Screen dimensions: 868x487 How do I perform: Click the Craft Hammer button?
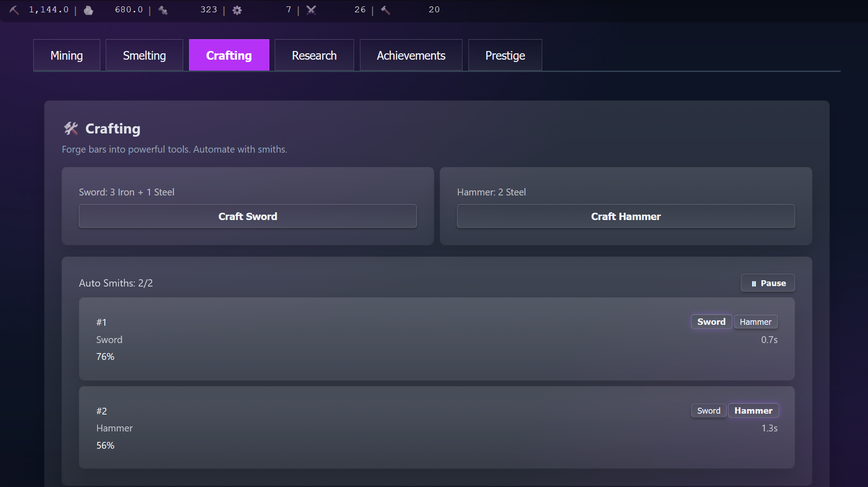pyautogui.click(x=626, y=216)
